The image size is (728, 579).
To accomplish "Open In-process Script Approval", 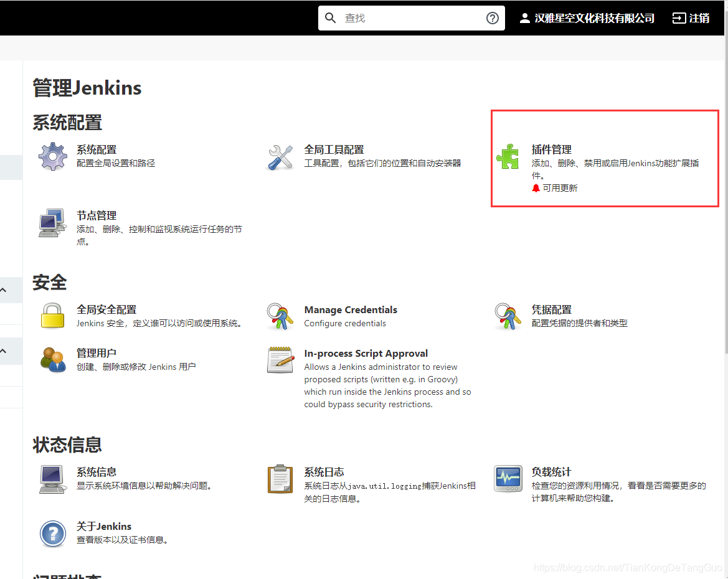I will 366,354.
